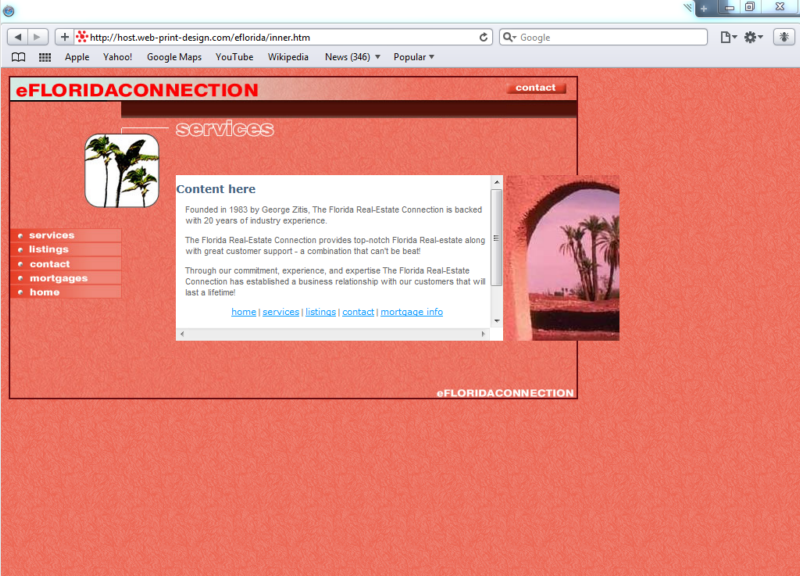Select services in the left navigation

66,235
